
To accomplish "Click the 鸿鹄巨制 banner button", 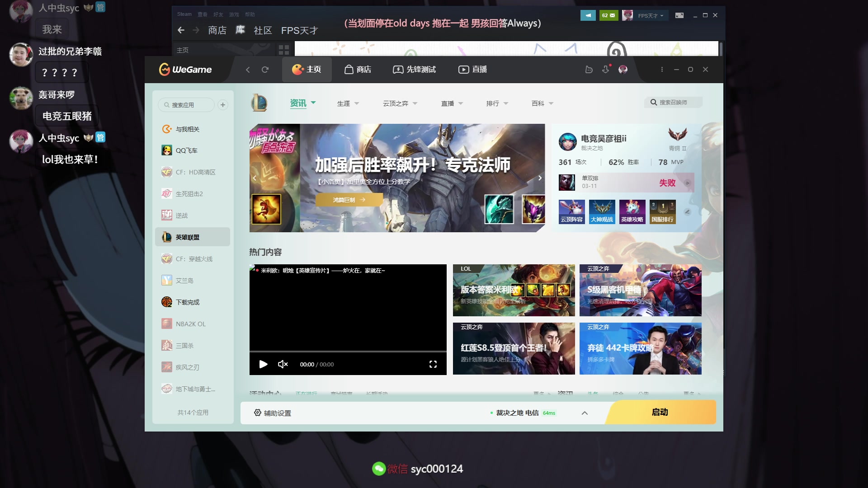I will pos(349,200).
